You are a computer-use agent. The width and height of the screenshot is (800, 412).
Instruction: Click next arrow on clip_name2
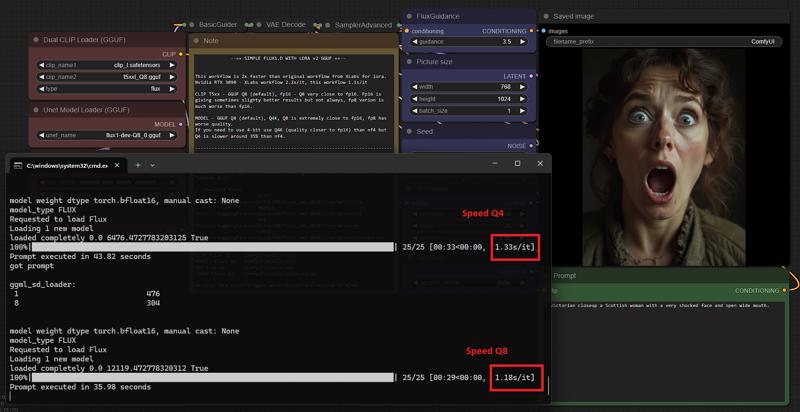(x=172, y=77)
